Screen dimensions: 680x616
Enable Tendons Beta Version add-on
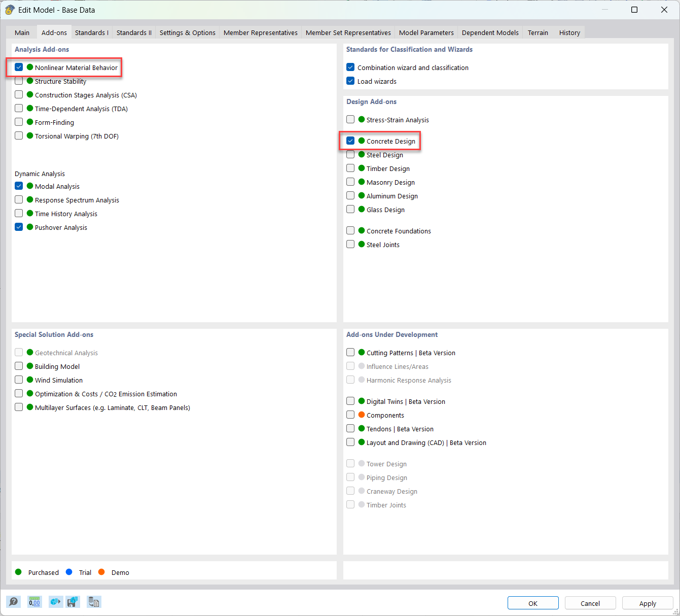point(350,428)
